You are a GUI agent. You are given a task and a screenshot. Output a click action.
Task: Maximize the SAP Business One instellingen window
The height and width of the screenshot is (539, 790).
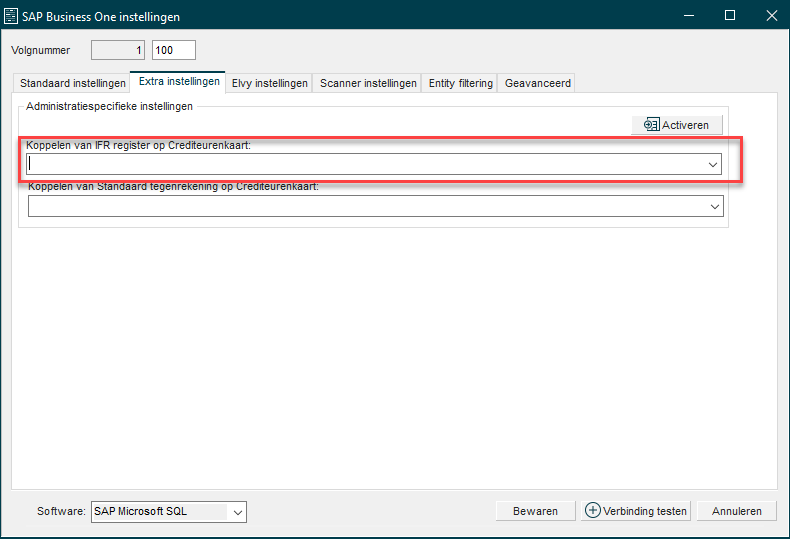[730, 16]
